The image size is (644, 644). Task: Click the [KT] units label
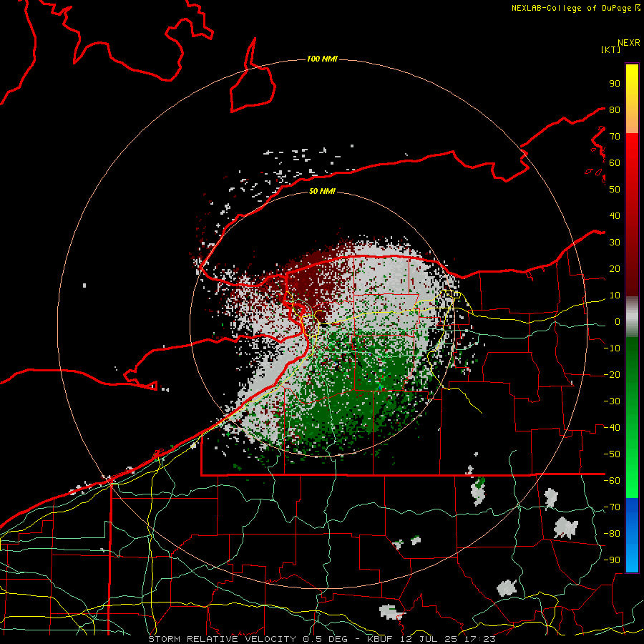click(x=611, y=49)
